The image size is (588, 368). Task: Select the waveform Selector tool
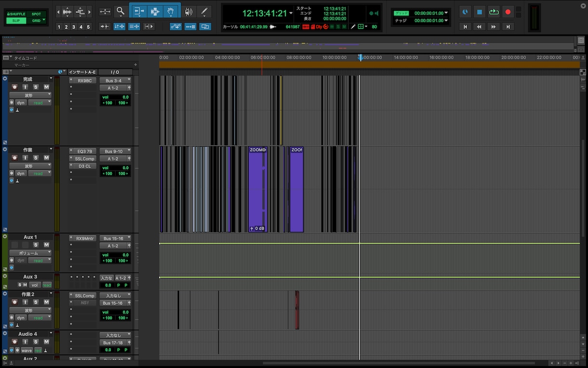click(x=155, y=11)
